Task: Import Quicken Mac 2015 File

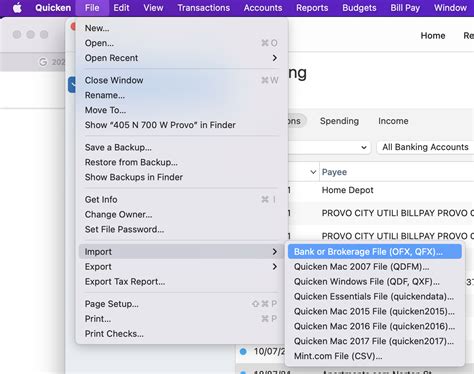Action: pos(375,311)
